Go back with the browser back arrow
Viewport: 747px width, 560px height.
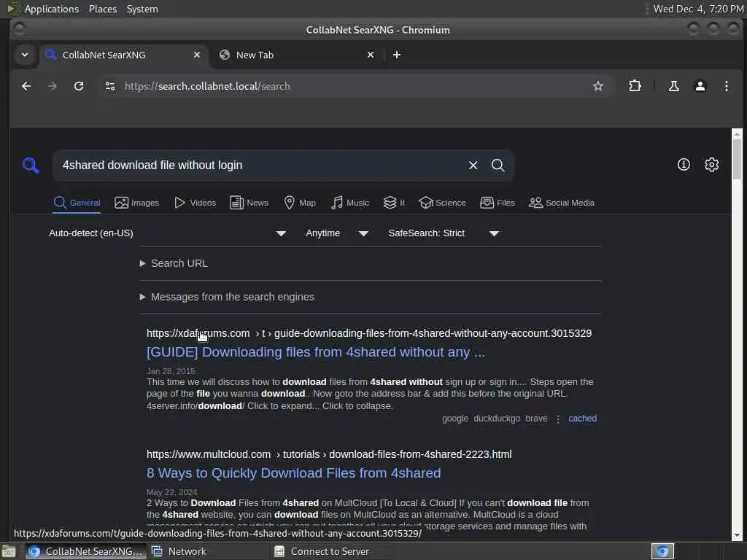coord(26,86)
